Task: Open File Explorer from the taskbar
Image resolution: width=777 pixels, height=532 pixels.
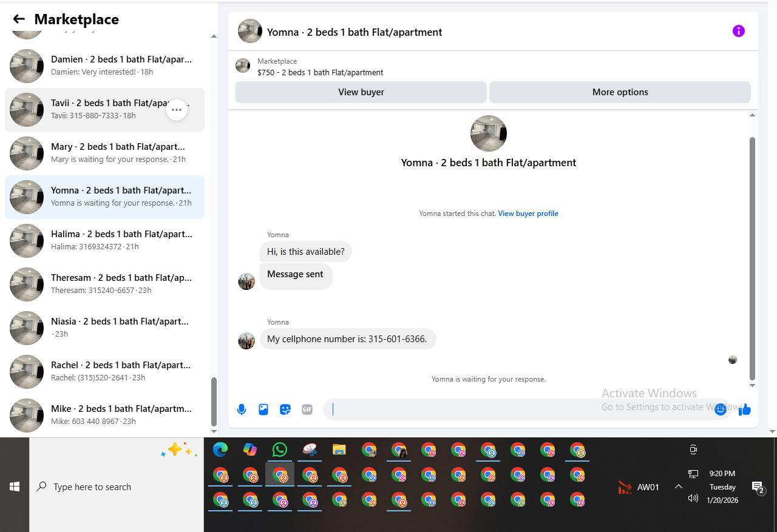Action: pos(339,450)
